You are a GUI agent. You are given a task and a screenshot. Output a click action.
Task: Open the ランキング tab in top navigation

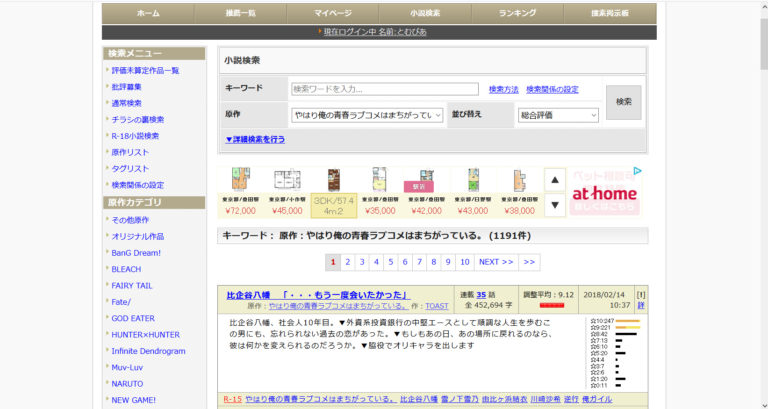517,13
